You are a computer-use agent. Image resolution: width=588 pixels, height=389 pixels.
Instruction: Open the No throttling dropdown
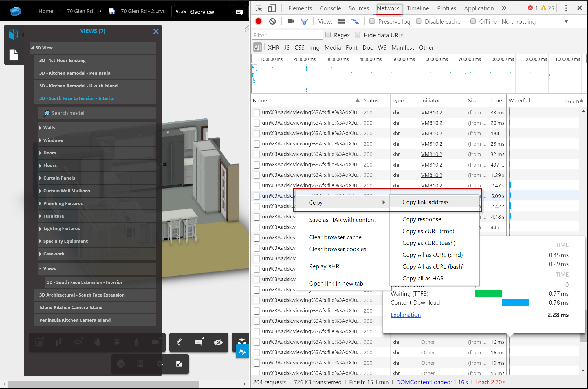[x=535, y=21]
